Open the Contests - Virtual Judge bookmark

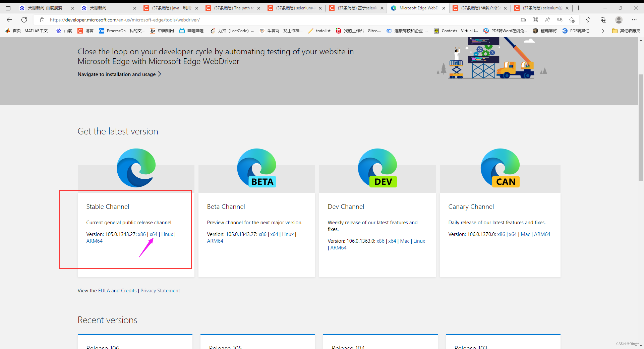pos(456,31)
